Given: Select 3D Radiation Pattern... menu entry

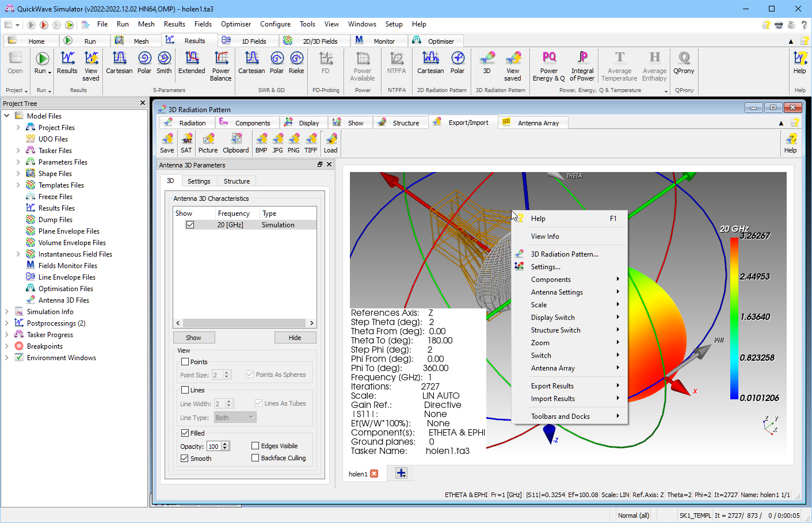Looking at the screenshot, I should click(x=570, y=254).
